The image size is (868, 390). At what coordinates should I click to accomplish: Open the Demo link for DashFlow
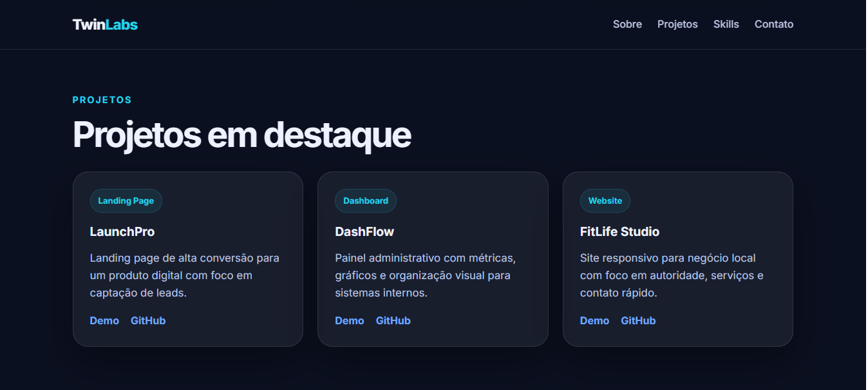(x=350, y=320)
